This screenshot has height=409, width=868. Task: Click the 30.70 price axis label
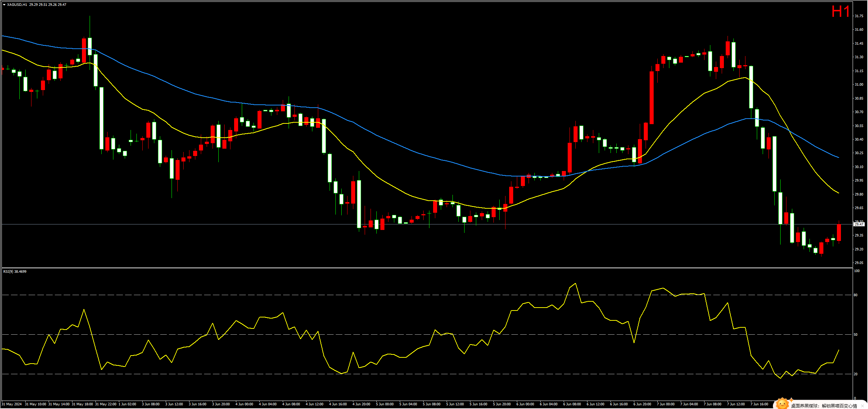[859, 112]
